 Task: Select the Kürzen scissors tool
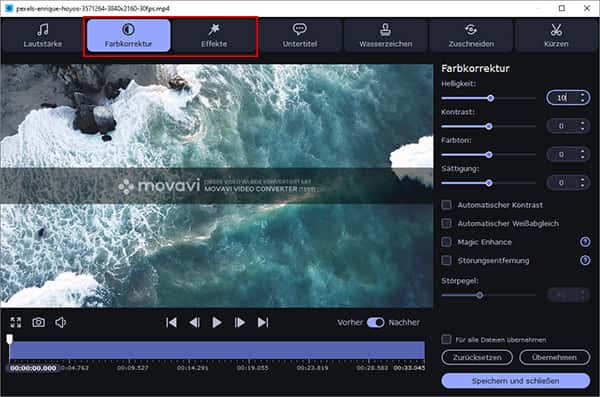tap(556, 35)
